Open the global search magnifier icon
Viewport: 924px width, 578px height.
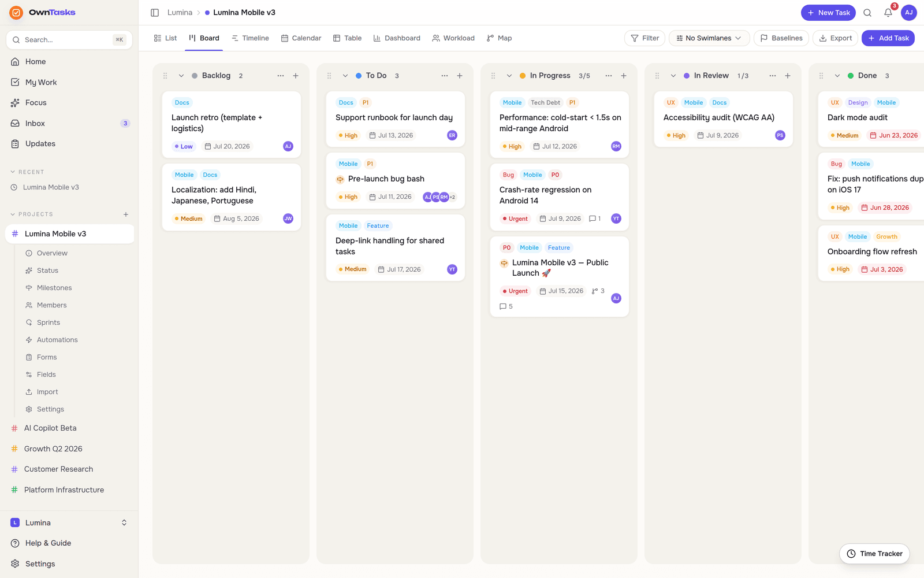coord(867,13)
